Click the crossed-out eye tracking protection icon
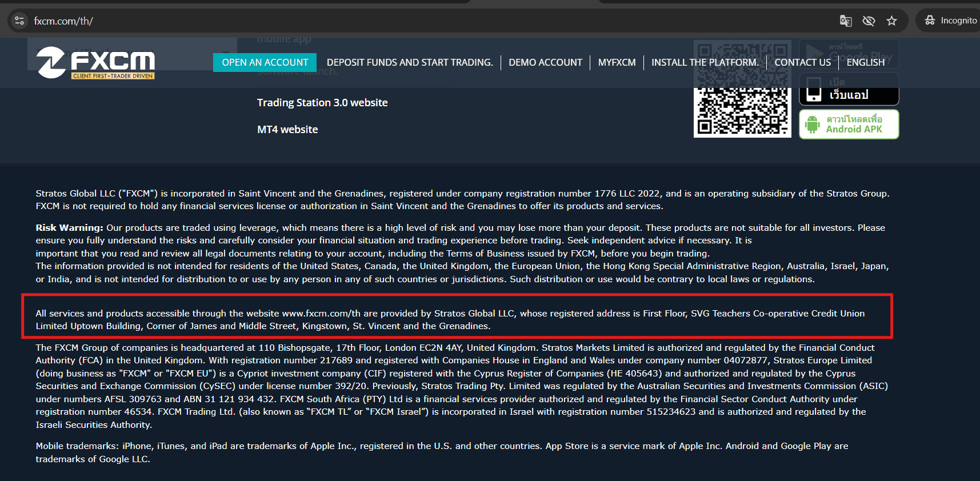The height and width of the screenshot is (481, 980). (x=869, y=21)
